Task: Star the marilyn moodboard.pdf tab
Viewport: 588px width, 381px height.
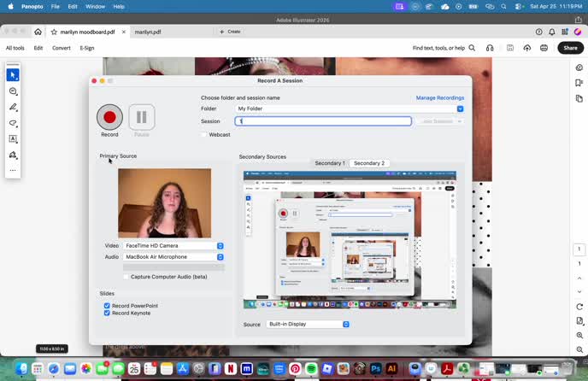Action: (54, 32)
